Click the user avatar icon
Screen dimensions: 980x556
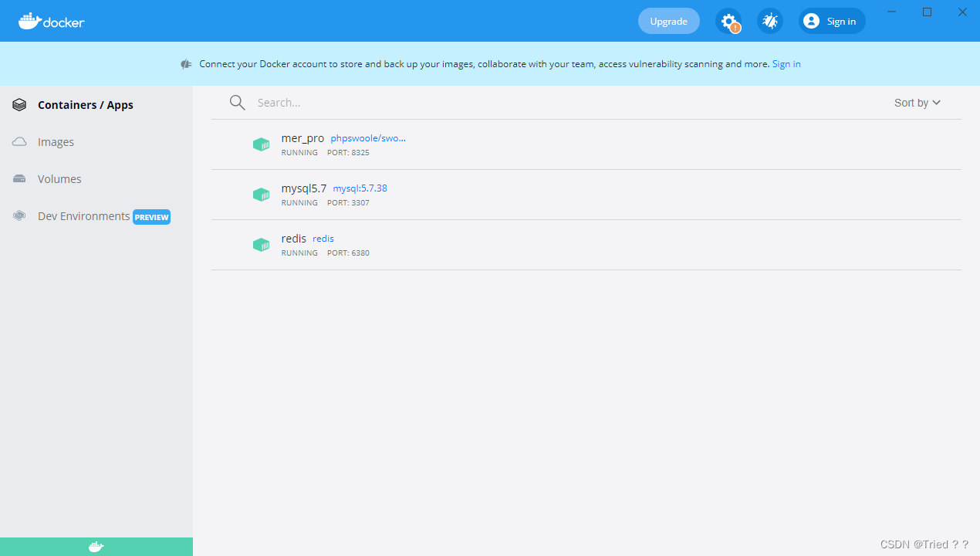point(811,21)
